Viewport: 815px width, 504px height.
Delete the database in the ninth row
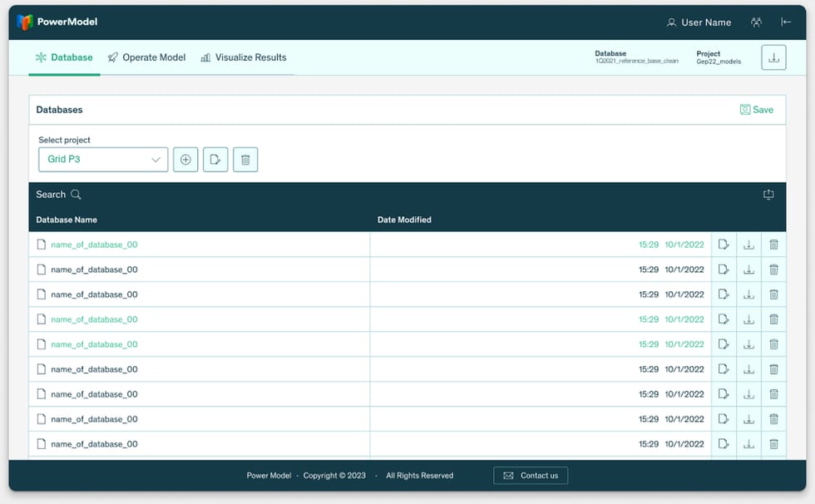(773, 444)
